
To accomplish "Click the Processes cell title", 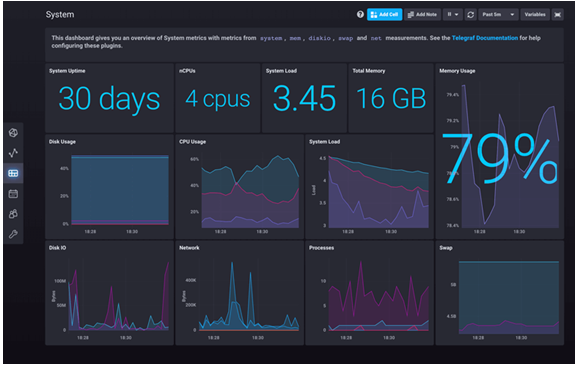I will point(322,248).
